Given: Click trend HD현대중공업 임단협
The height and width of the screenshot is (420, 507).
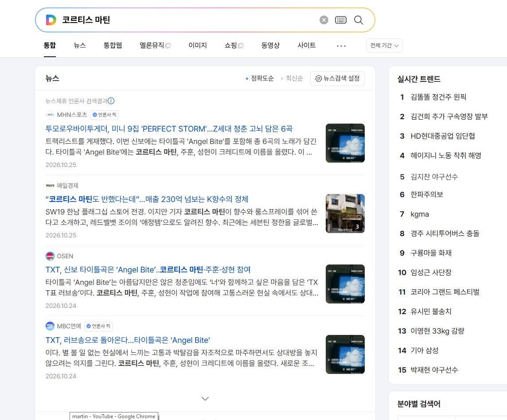Looking at the screenshot, I should 442,136.
